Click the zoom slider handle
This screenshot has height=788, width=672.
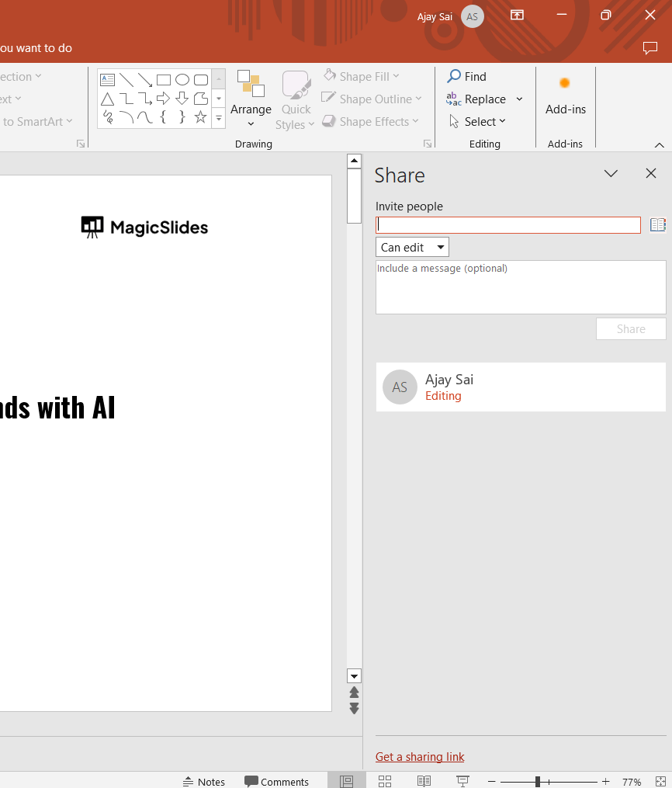click(538, 782)
